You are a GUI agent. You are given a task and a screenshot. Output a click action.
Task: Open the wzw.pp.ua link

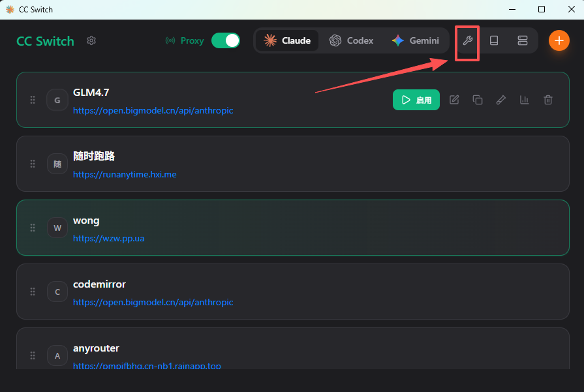[109, 239]
